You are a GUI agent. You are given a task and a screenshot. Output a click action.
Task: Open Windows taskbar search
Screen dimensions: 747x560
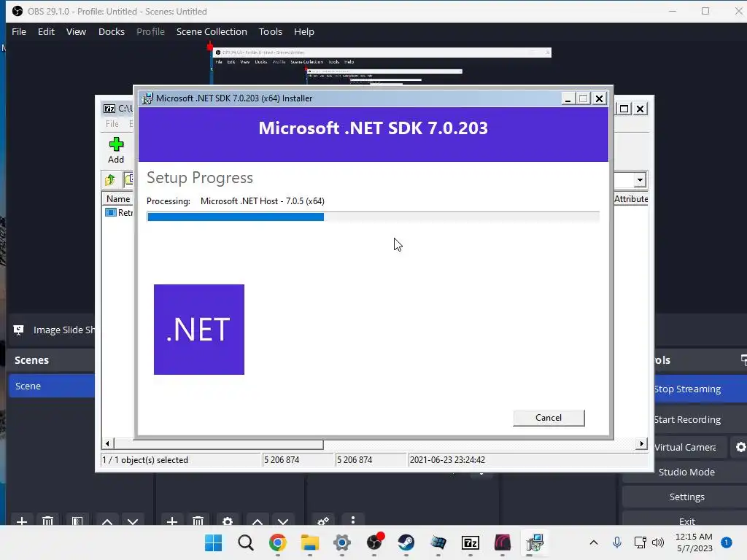[246, 542]
